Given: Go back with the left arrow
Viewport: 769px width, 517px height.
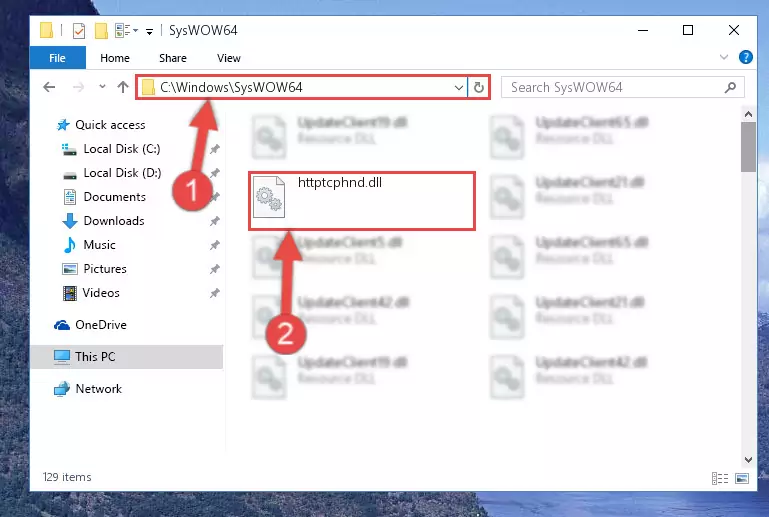Looking at the screenshot, I should tap(49, 87).
